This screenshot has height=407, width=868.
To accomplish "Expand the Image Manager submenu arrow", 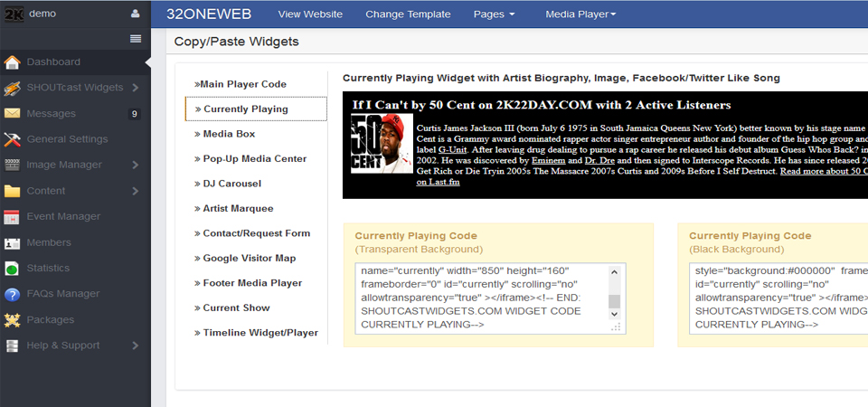I will point(136,165).
